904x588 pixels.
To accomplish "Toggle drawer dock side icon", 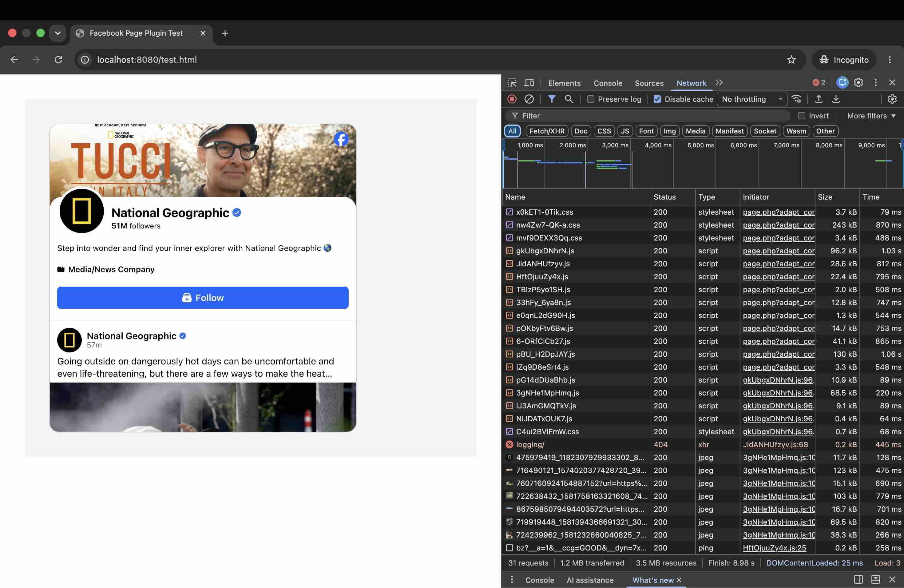I will point(858,580).
